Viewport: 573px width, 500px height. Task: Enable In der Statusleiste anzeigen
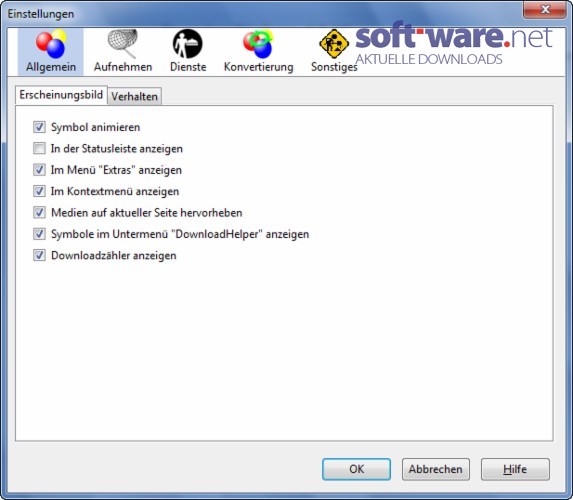39,148
